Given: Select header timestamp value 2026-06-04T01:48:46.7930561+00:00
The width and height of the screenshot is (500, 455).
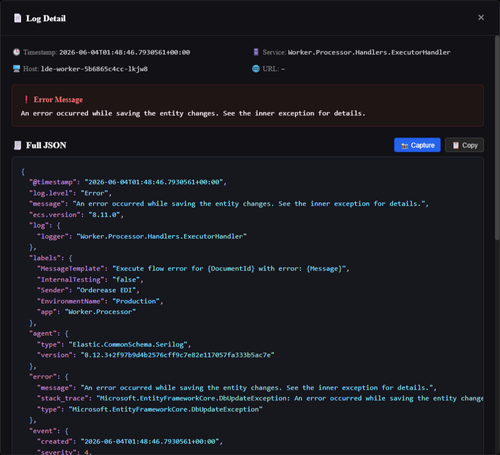Looking at the screenshot, I should click(124, 52).
